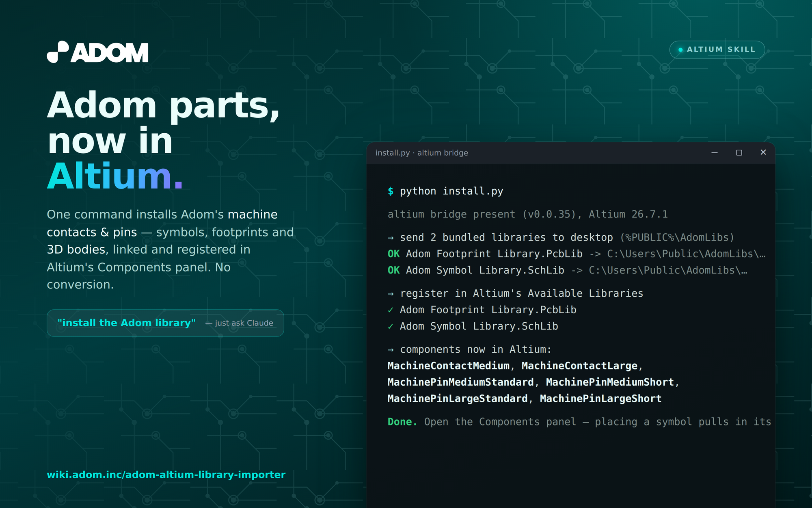Close the install.py terminal window
The height and width of the screenshot is (508, 812).
(x=763, y=152)
